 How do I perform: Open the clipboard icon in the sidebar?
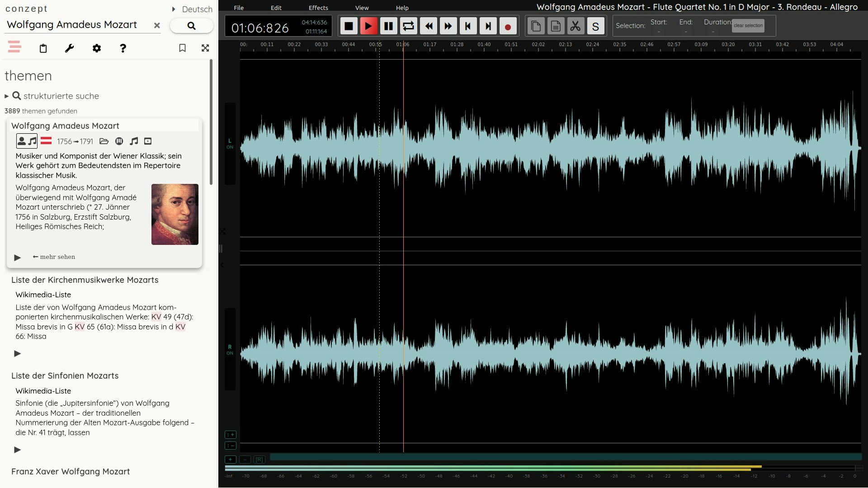(x=43, y=48)
